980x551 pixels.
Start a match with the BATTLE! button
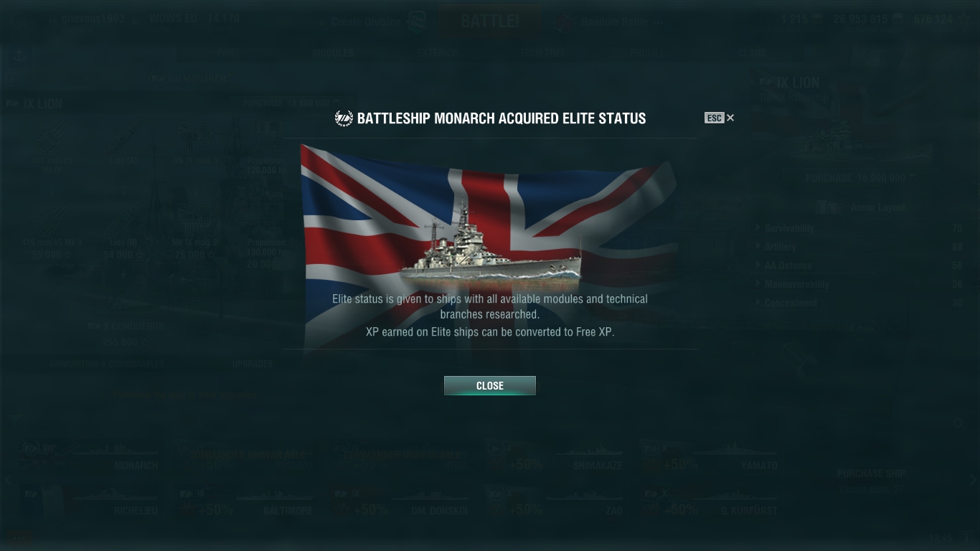(x=490, y=21)
